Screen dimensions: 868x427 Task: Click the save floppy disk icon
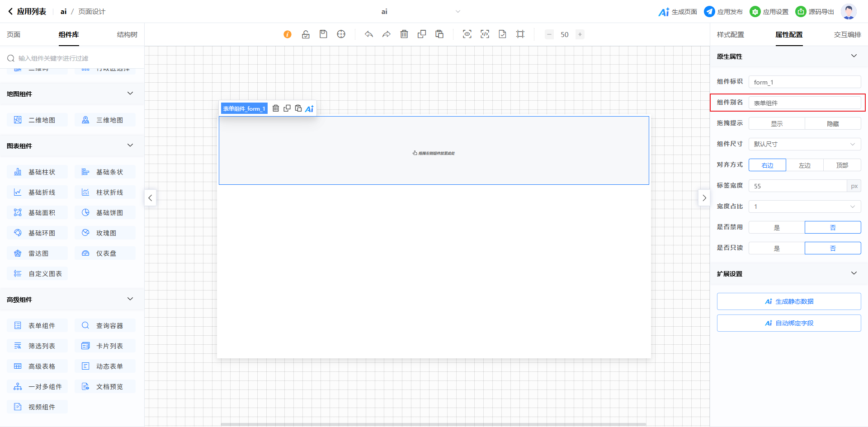[323, 34]
